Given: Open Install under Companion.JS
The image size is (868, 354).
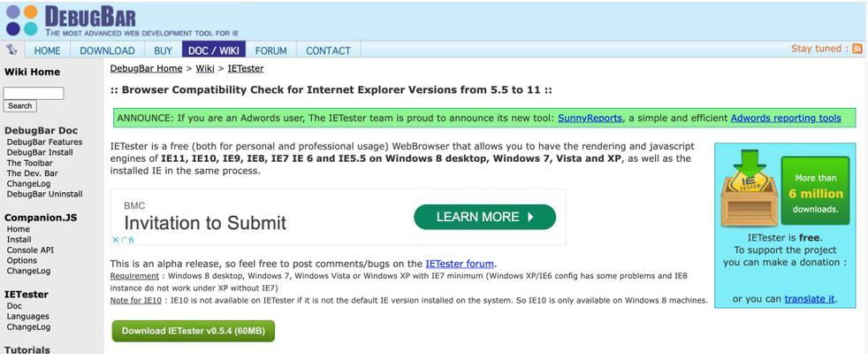Looking at the screenshot, I should tap(19, 239).
